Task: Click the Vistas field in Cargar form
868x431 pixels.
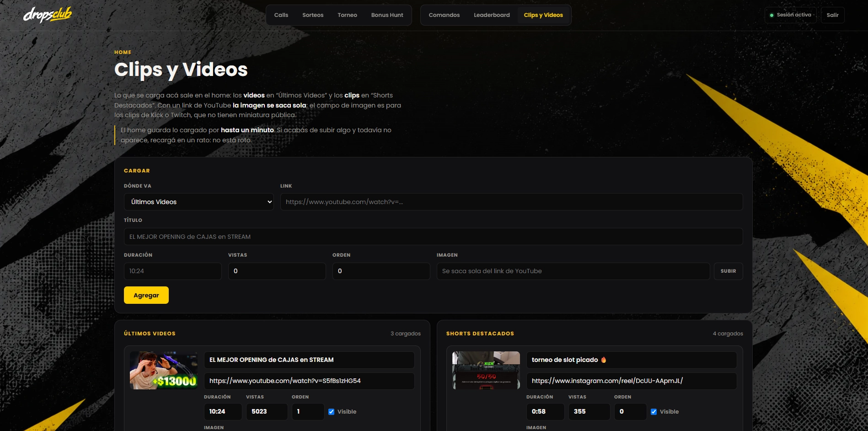Action: pos(277,271)
